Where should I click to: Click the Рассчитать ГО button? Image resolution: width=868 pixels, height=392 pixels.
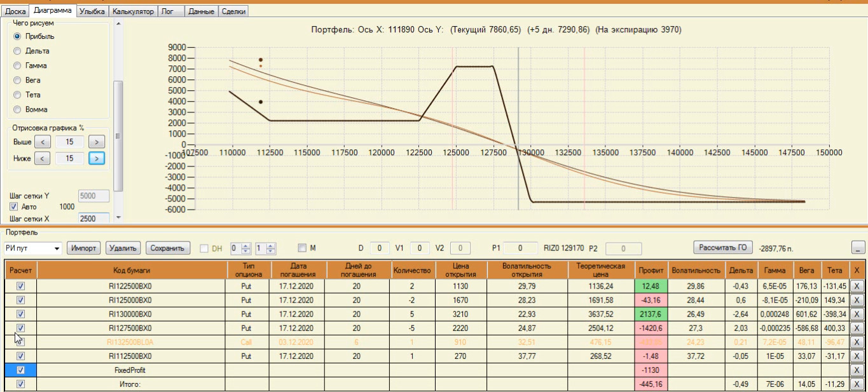point(722,247)
